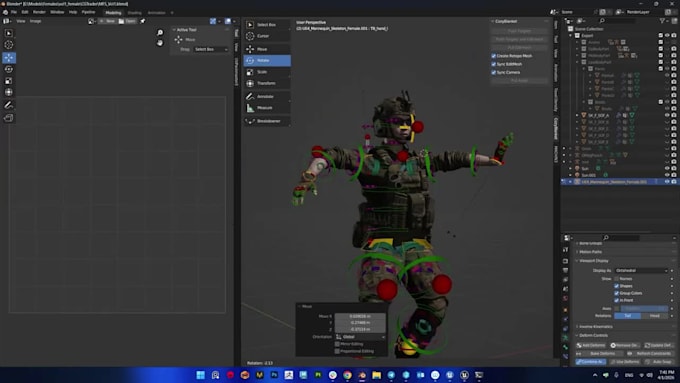Pick the Scale tool in 3D viewport toolbar
Screen dimensions: 680x383
click(267, 72)
